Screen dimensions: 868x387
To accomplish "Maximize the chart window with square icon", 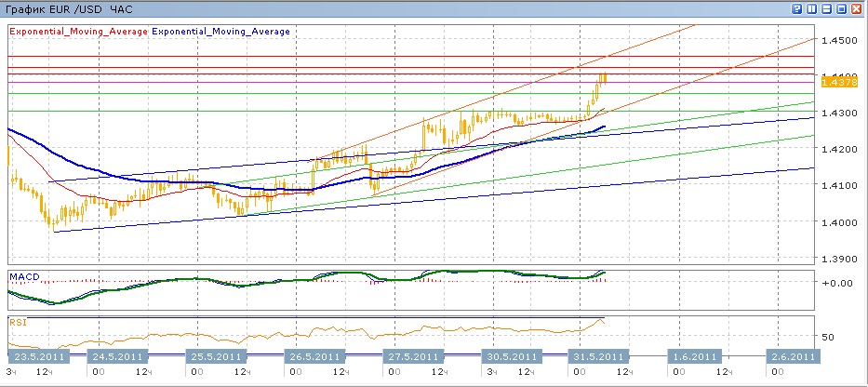I will [841, 9].
